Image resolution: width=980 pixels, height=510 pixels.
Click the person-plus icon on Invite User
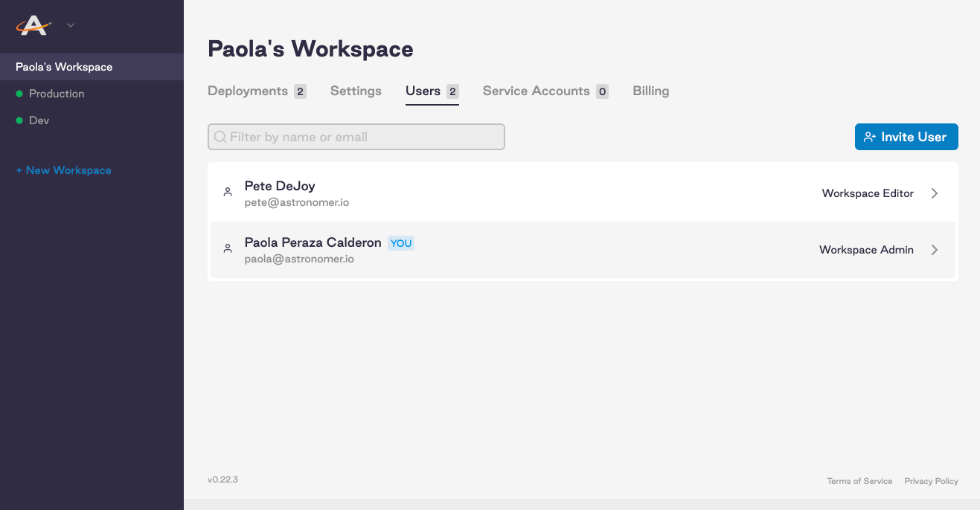coord(870,137)
